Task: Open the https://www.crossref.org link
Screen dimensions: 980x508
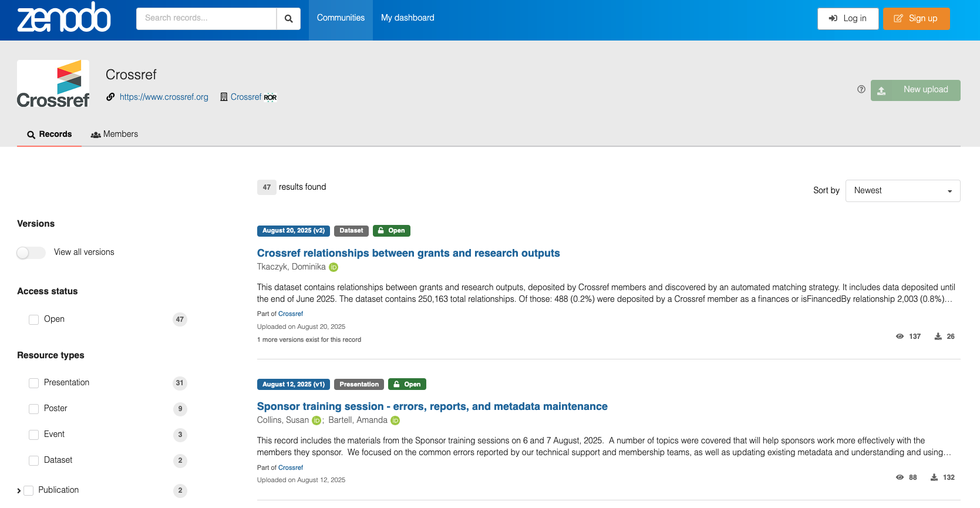Action: tap(164, 97)
